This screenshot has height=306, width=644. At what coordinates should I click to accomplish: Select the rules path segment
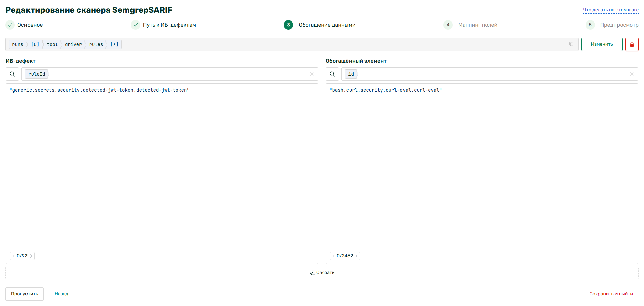pyautogui.click(x=96, y=44)
